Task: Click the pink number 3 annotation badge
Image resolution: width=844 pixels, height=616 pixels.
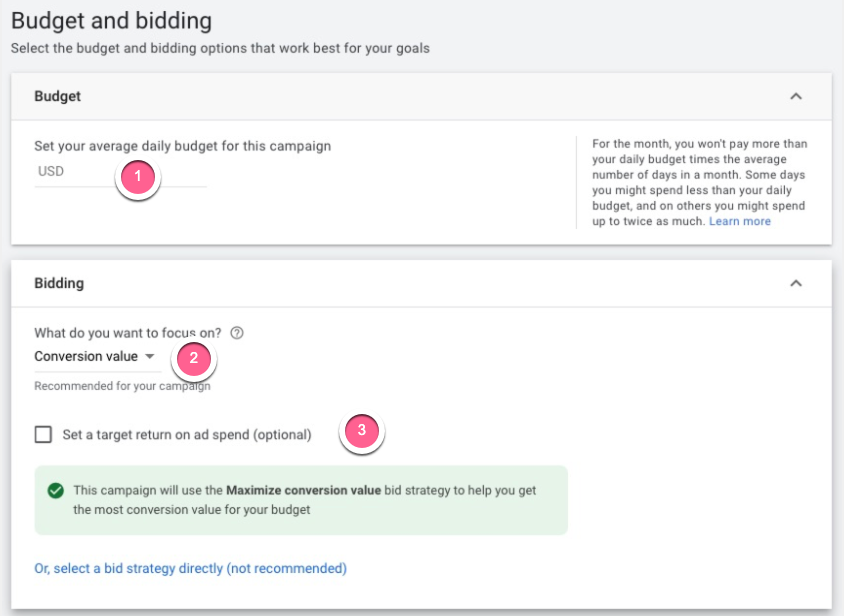Action: (361, 431)
